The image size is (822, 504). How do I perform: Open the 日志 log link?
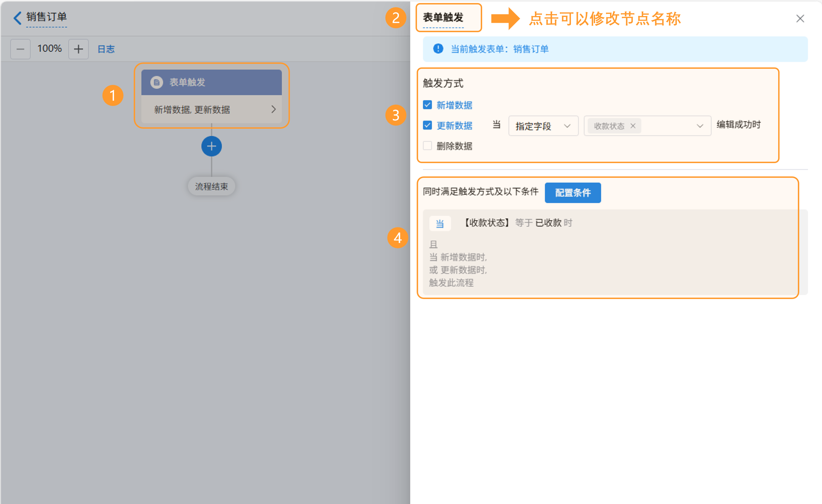click(106, 49)
